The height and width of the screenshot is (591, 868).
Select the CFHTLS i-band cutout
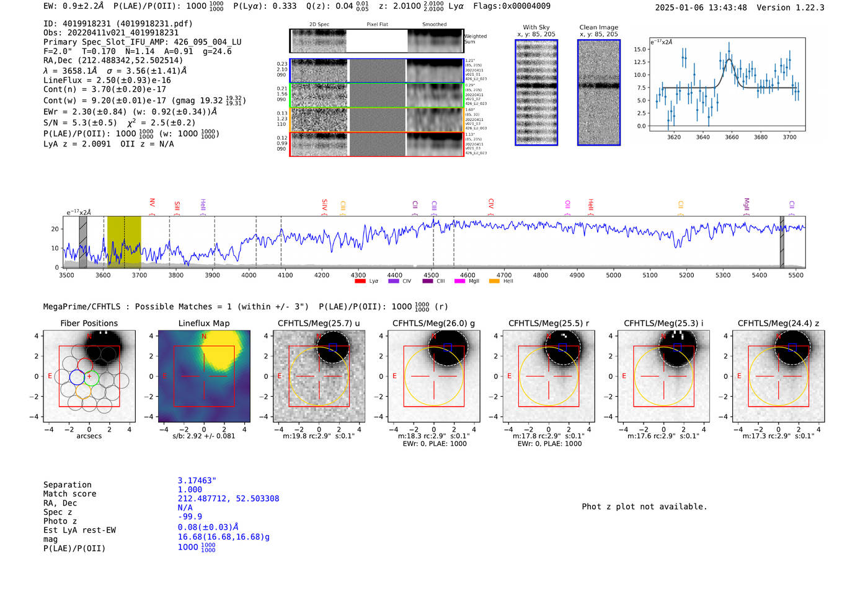point(664,376)
